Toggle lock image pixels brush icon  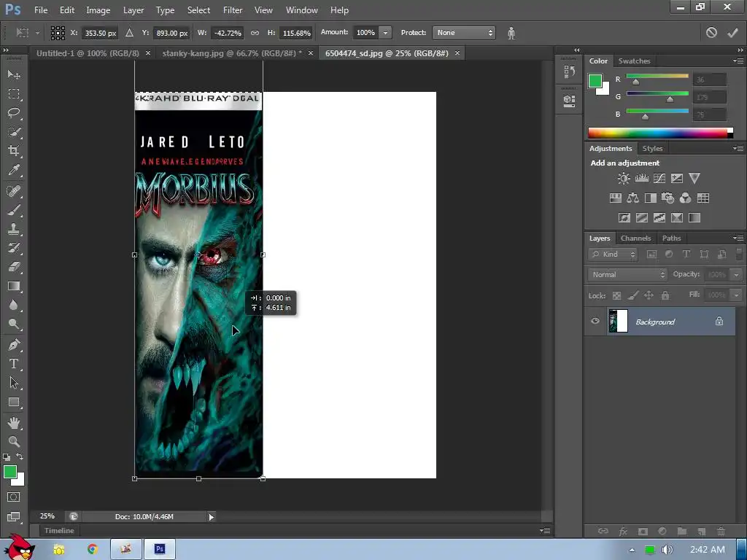(x=632, y=296)
